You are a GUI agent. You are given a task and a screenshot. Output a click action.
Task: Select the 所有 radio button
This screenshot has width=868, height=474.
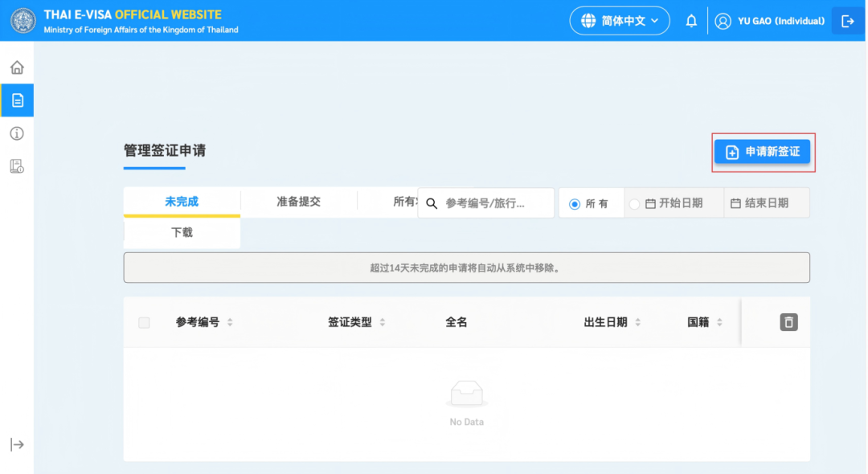[x=575, y=204]
